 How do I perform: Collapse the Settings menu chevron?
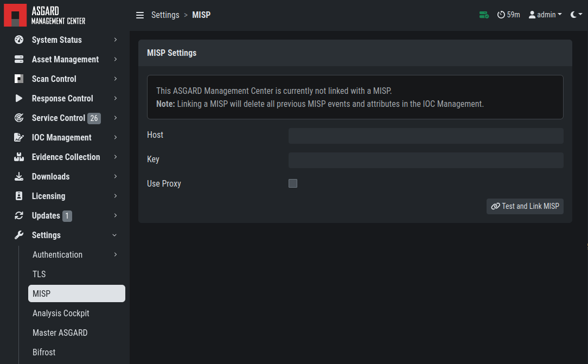(115, 235)
